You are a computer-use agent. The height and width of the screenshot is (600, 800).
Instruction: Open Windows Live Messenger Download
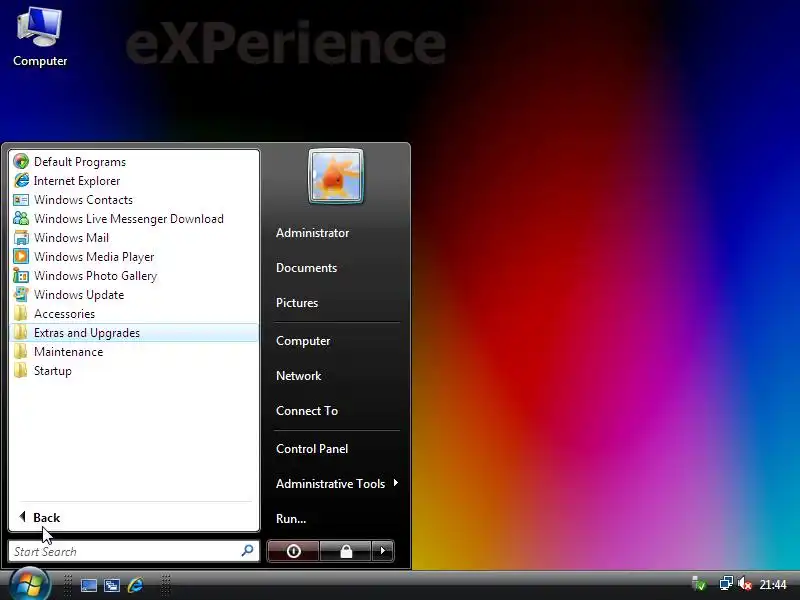click(134, 218)
